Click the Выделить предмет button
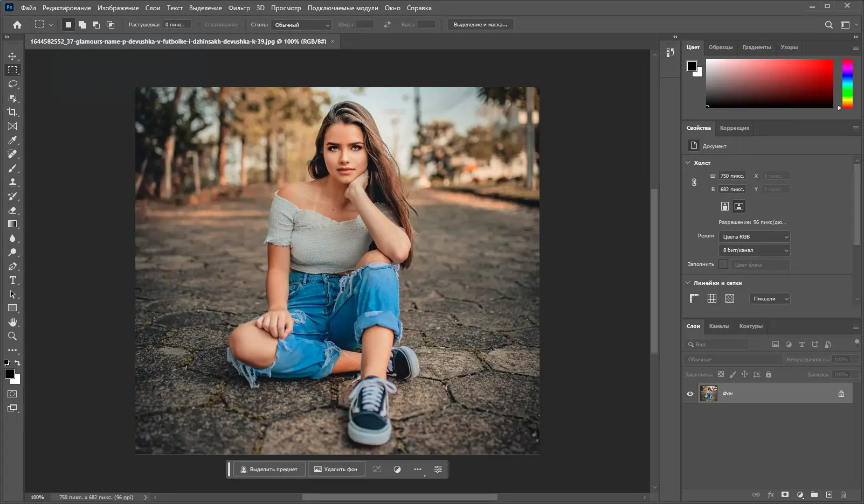The width and height of the screenshot is (864, 504). point(268,469)
